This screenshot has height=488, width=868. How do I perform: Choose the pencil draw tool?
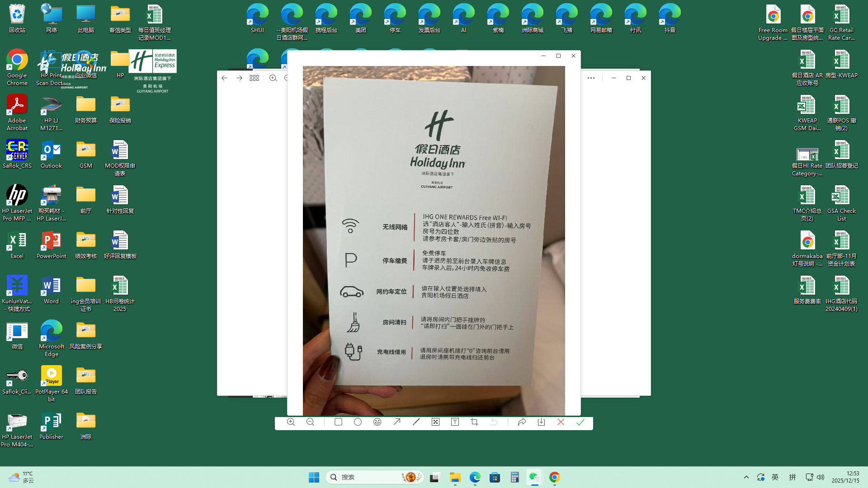tap(416, 422)
